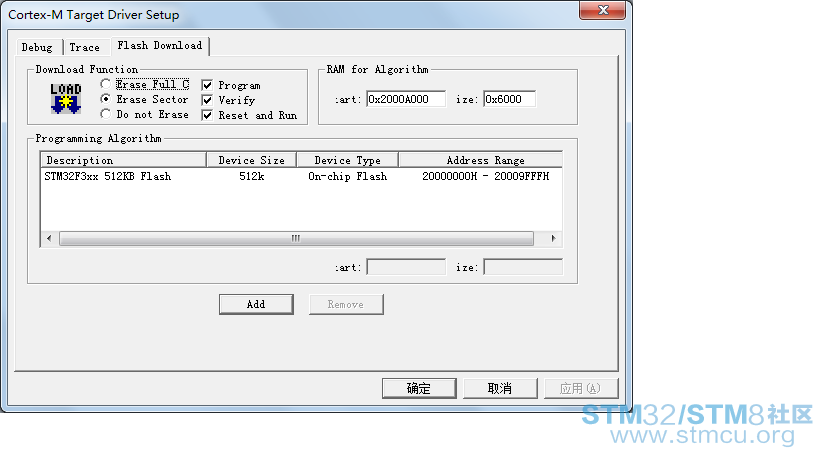Edit RAM for Algorithm size field 0x6000

point(510,99)
